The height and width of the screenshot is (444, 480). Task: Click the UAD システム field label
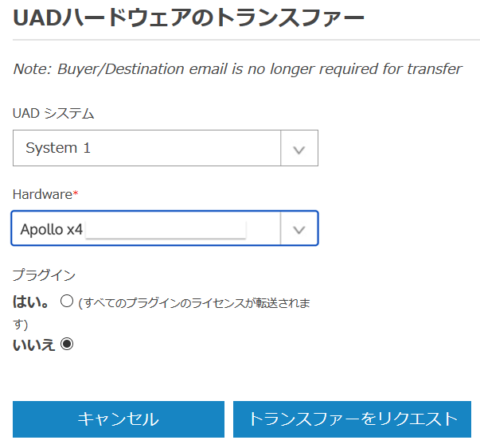pyautogui.click(x=53, y=113)
